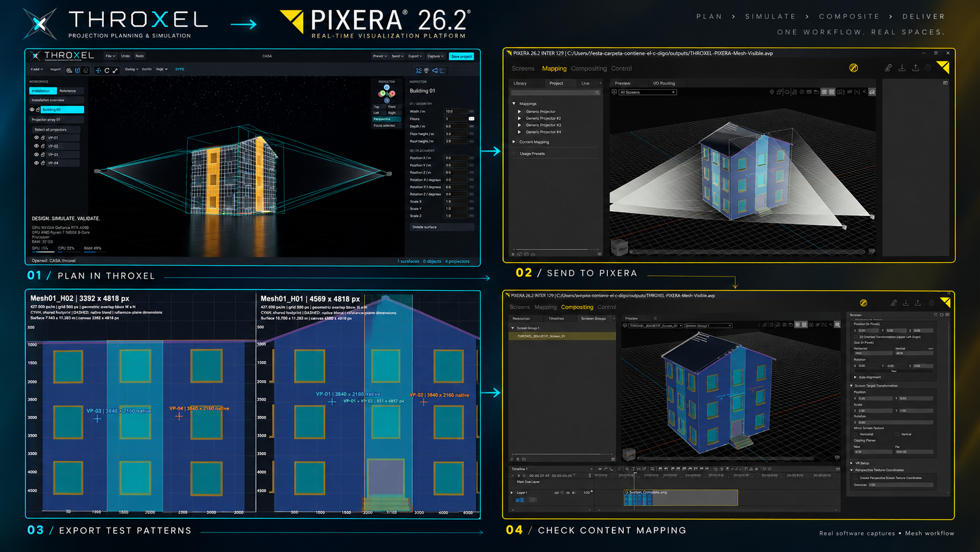Viewport: 980px width, 552px height.
Task: Select the image clip on Layer 1
Action: pos(681,497)
